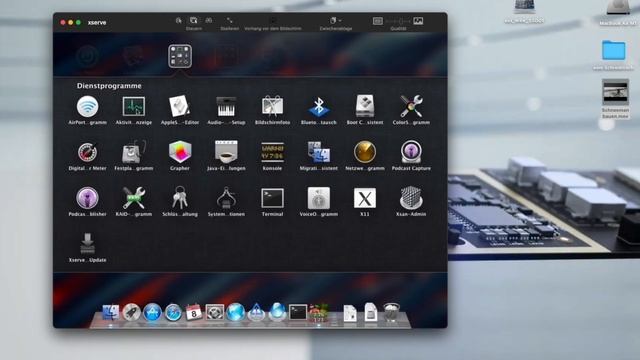Launch Aktivitätsanzeige from Dienstprogramme
Viewport: 640px width, 360px height.
tap(133, 107)
